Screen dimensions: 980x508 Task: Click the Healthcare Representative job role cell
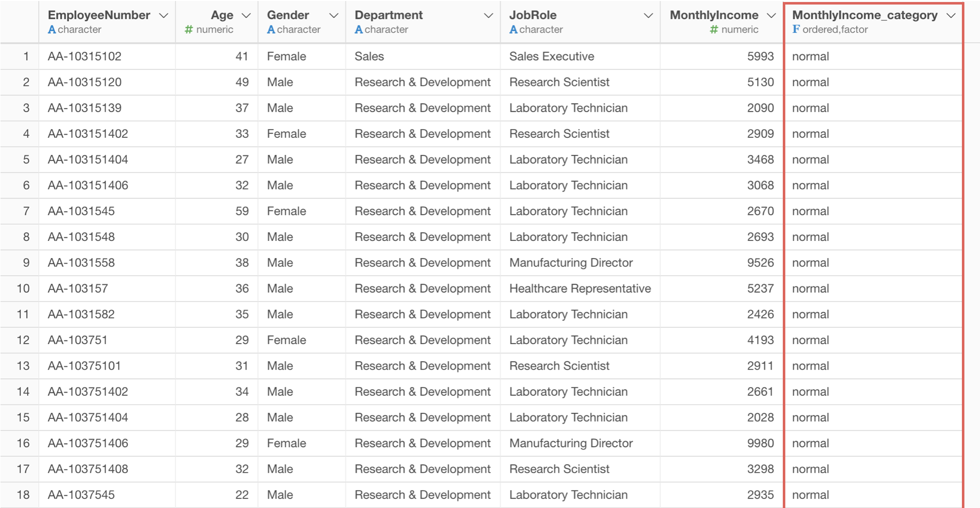(x=580, y=289)
